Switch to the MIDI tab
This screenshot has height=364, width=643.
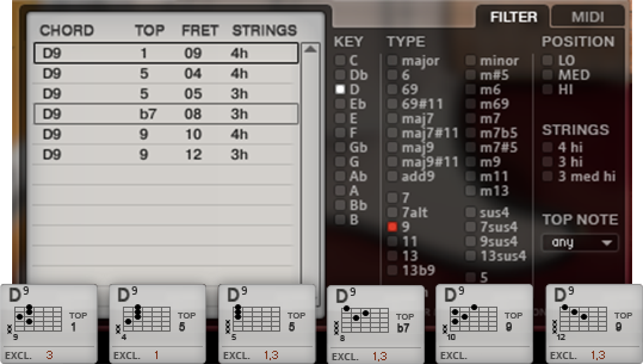(588, 17)
